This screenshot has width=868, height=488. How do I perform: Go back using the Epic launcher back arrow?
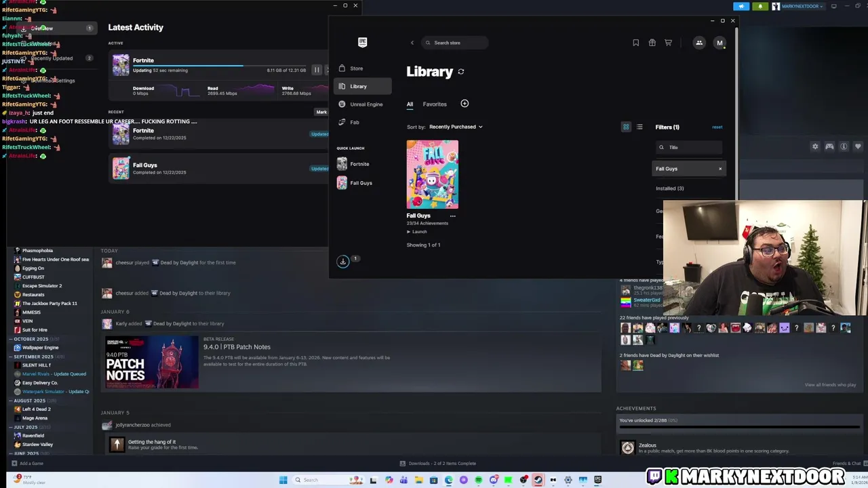pos(412,43)
